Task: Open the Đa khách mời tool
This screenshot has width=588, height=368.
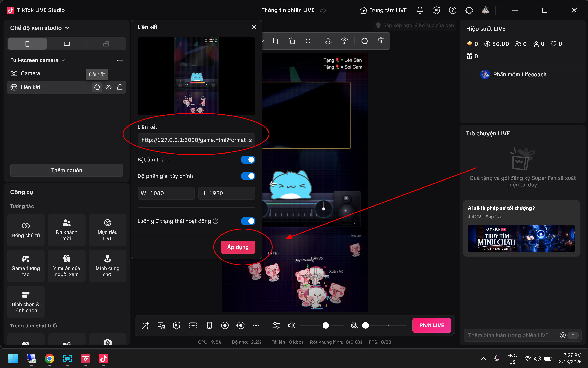Action: tap(67, 230)
